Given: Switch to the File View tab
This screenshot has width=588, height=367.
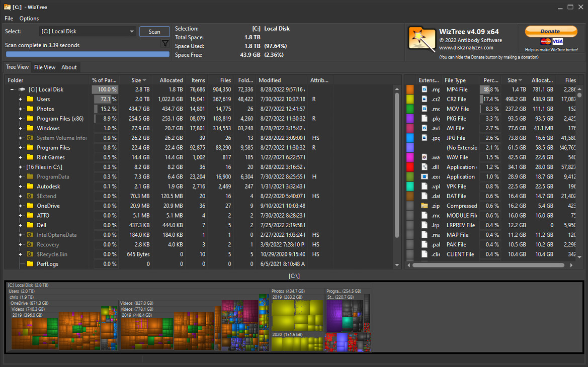Looking at the screenshot, I should [x=45, y=67].
